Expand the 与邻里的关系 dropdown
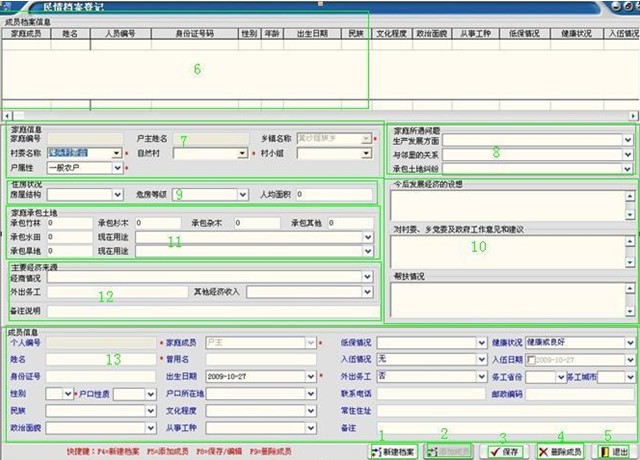Screen dimensions: 640x460 coord(628,155)
